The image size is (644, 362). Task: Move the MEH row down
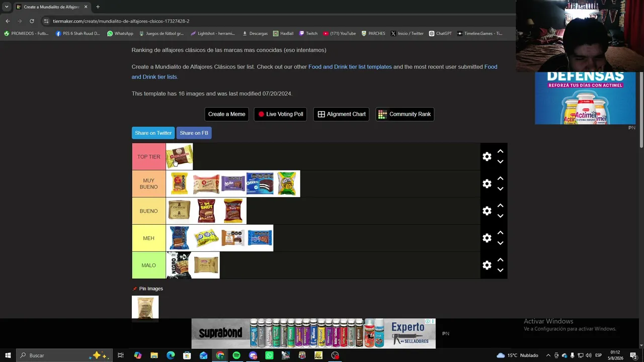(x=500, y=243)
